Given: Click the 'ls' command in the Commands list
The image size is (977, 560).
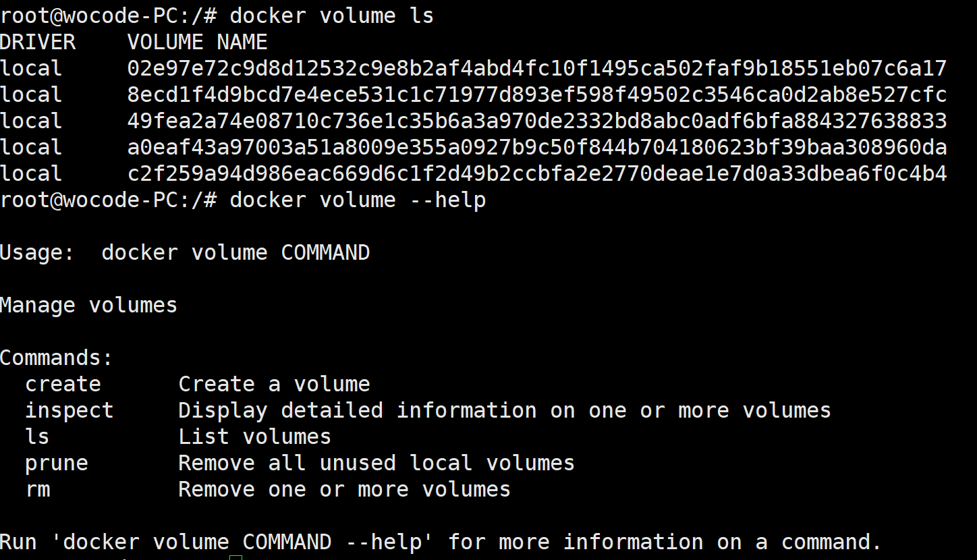Looking at the screenshot, I should tap(37, 437).
